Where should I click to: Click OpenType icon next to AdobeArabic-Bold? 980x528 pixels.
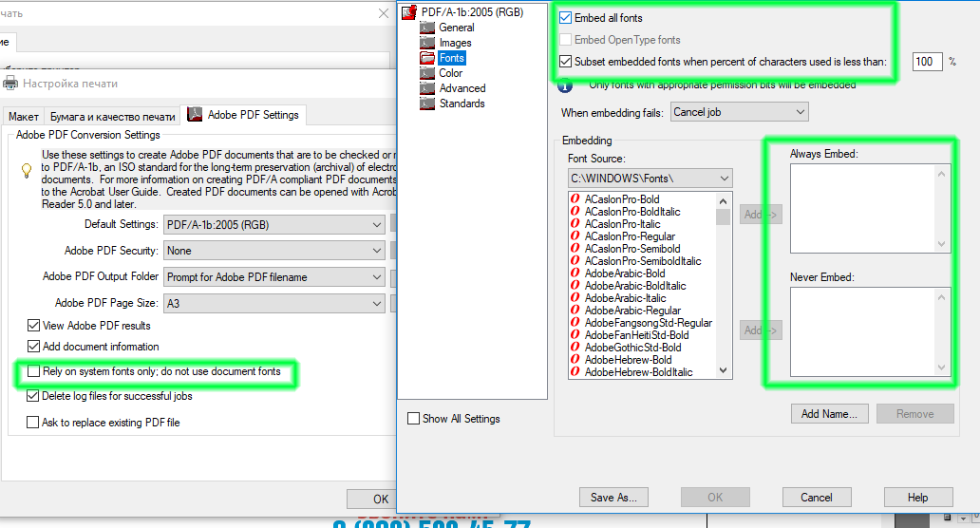575,273
